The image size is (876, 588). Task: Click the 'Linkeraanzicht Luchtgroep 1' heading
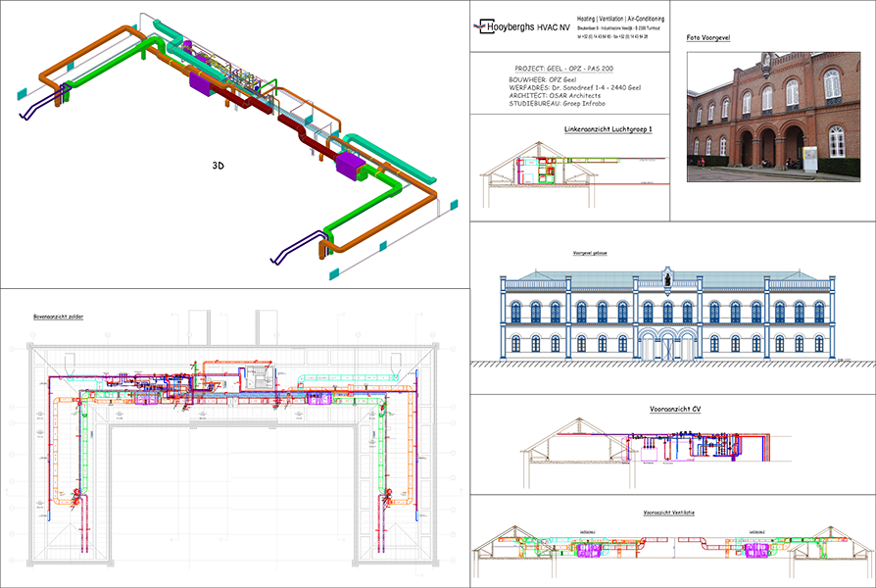pyautogui.click(x=608, y=129)
